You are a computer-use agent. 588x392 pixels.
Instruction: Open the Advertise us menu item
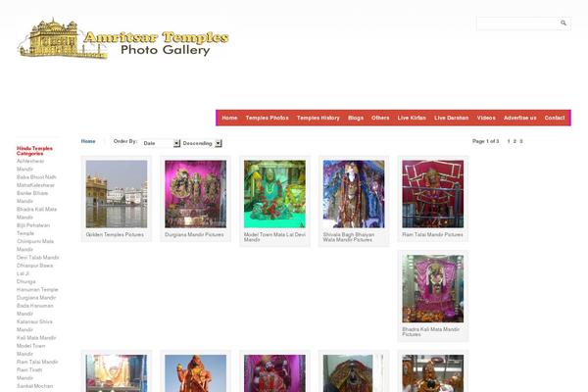519,118
